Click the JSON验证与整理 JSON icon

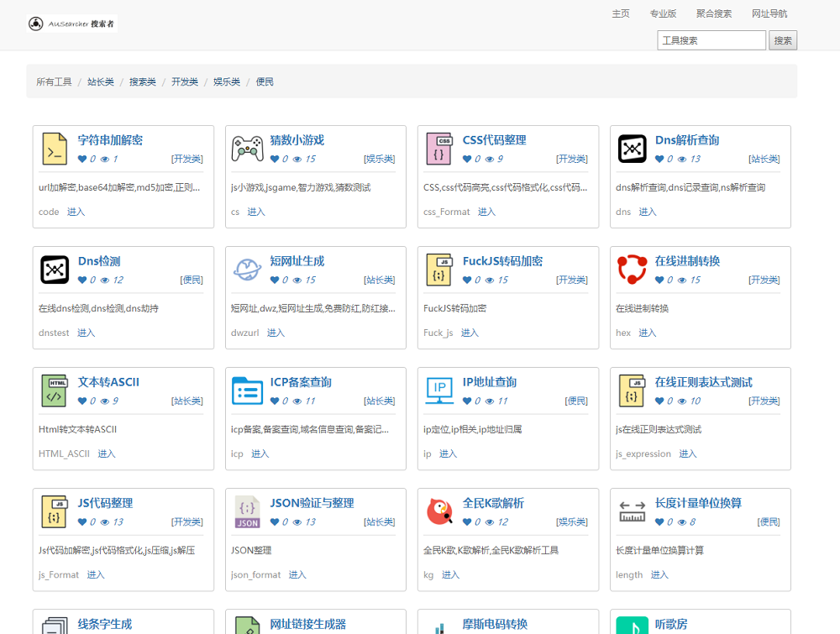click(248, 511)
